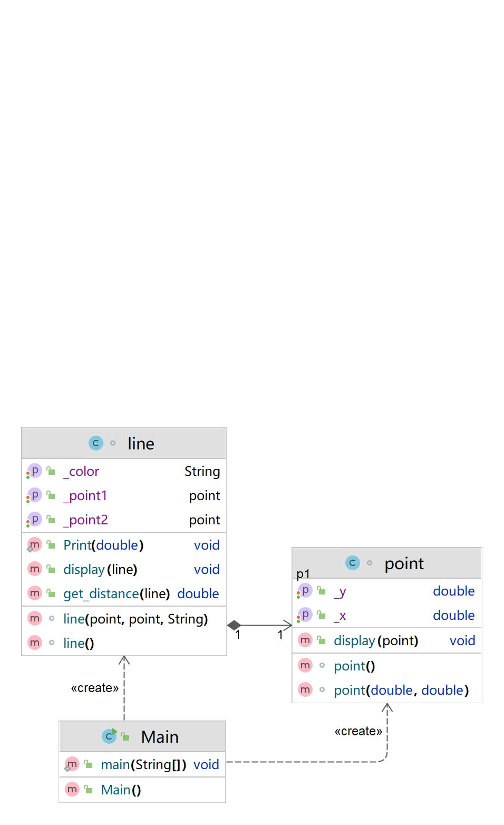Click the public lock icon beside _y

pyautogui.click(x=322, y=591)
